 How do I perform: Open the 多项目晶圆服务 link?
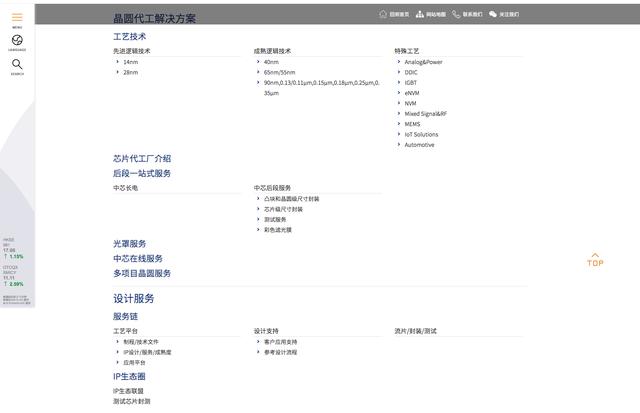[142, 273]
